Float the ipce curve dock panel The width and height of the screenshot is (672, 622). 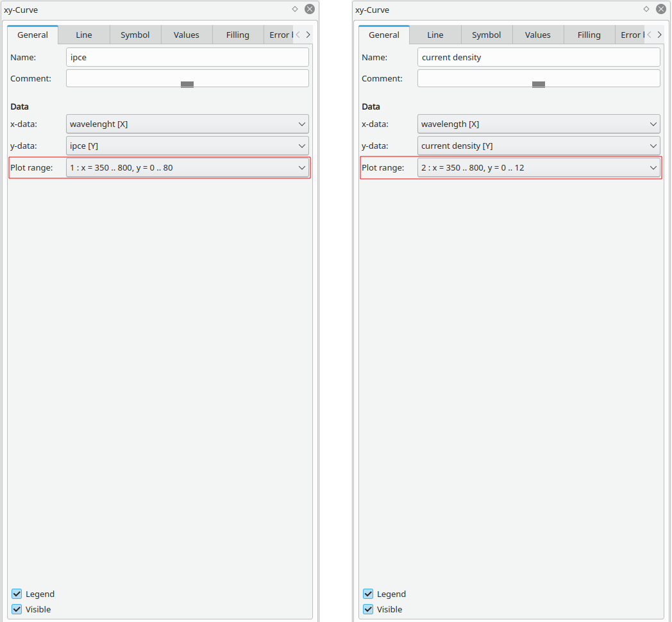(x=294, y=9)
